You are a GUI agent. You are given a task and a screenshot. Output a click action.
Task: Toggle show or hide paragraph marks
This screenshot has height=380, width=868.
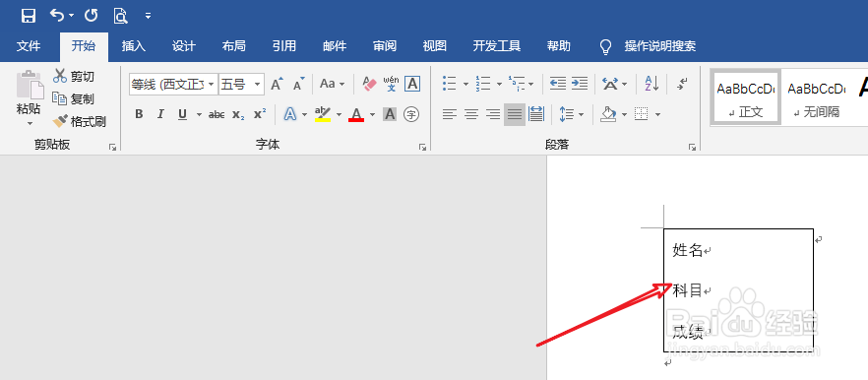click(x=681, y=85)
